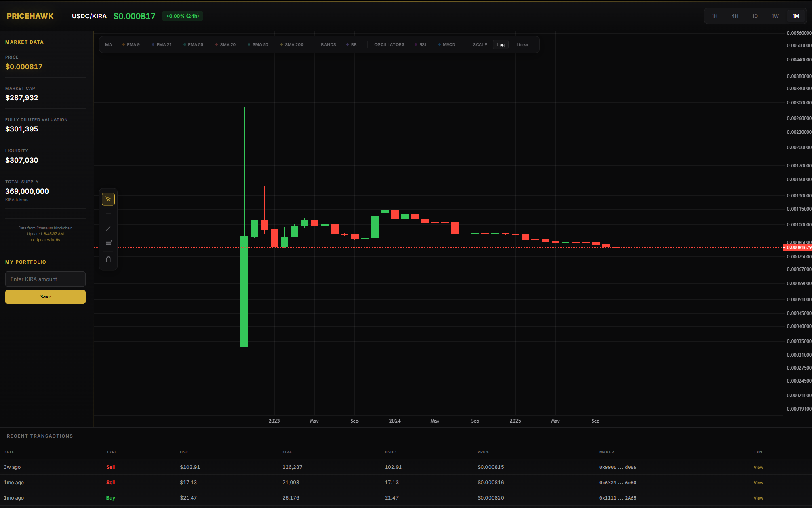The width and height of the screenshot is (812, 508).
Task: Toggle the EMA 9 indicator
Action: 131,45
